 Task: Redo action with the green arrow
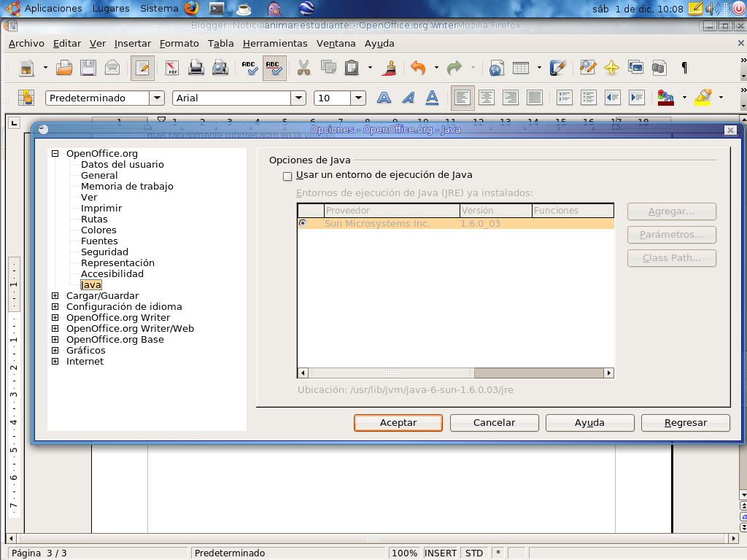click(454, 68)
